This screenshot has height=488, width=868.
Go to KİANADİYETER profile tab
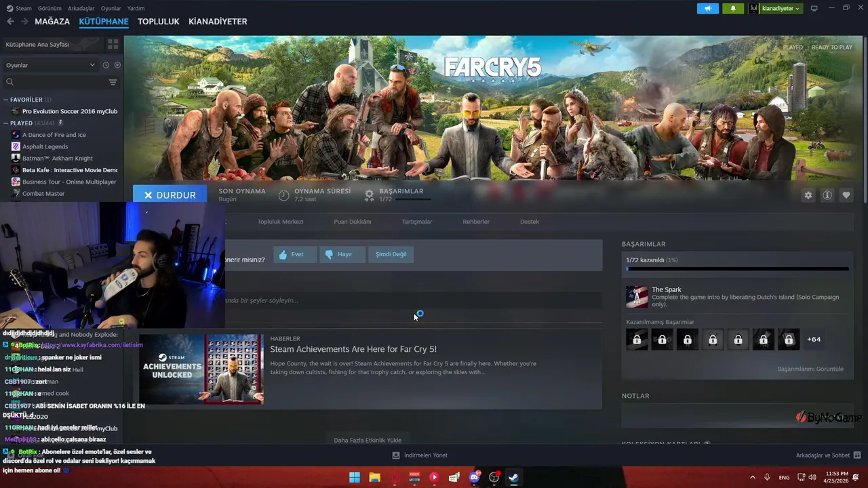click(x=218, y=22)
